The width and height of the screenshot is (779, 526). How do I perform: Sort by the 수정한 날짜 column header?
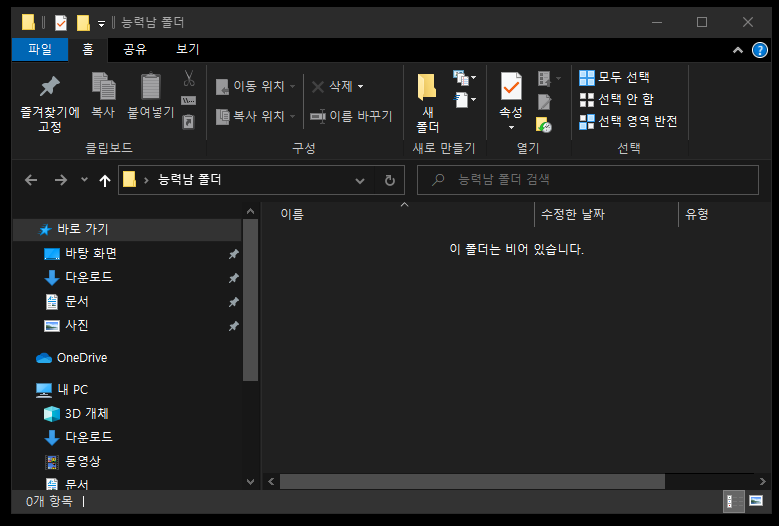click(x=573, y=215)
